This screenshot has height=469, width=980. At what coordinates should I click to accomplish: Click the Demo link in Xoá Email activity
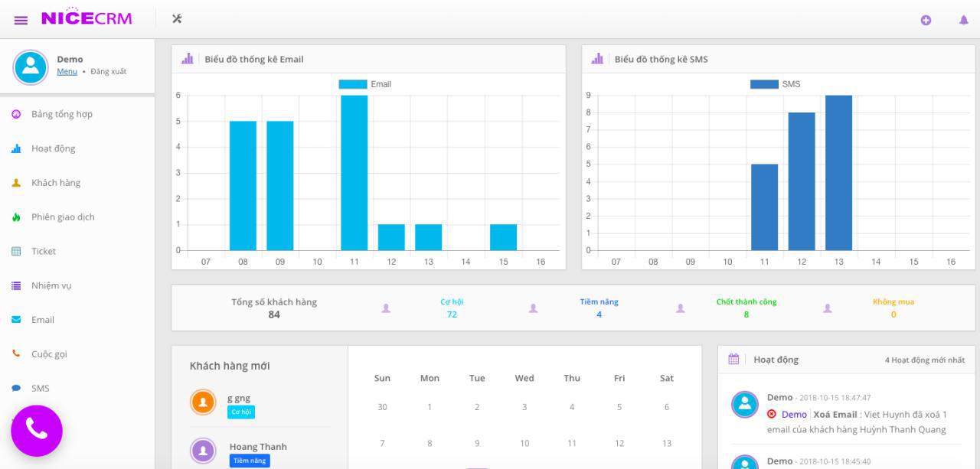pos(794,414)
